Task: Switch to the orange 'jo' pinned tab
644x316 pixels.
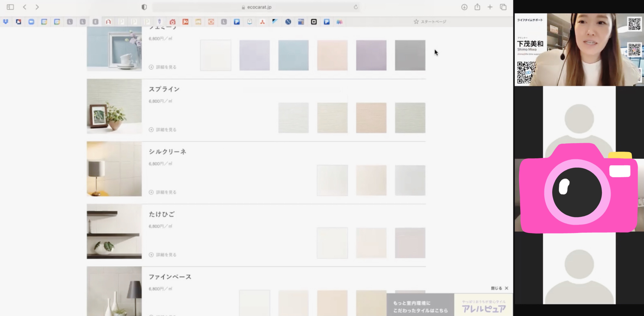Action: pyautogui.click(x=185, y=22)
